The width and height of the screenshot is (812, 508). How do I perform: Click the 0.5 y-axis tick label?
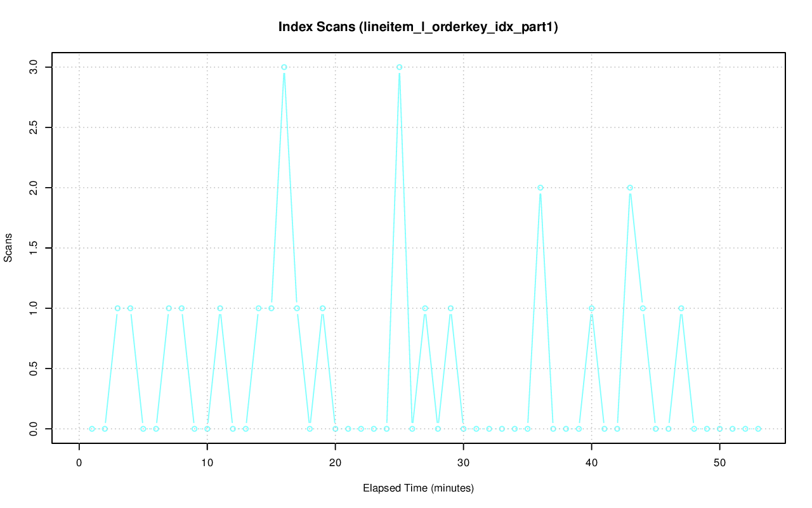click(33, 368)
